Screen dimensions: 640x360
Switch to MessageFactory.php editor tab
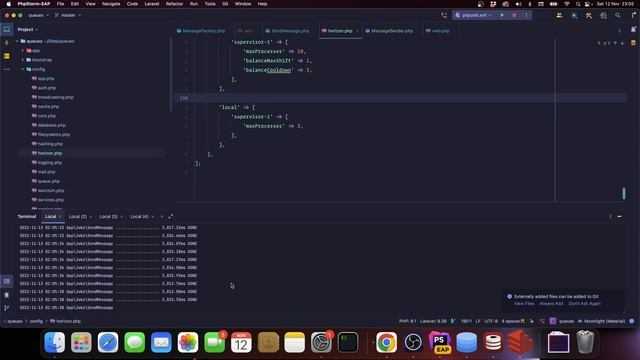(200, 31)
